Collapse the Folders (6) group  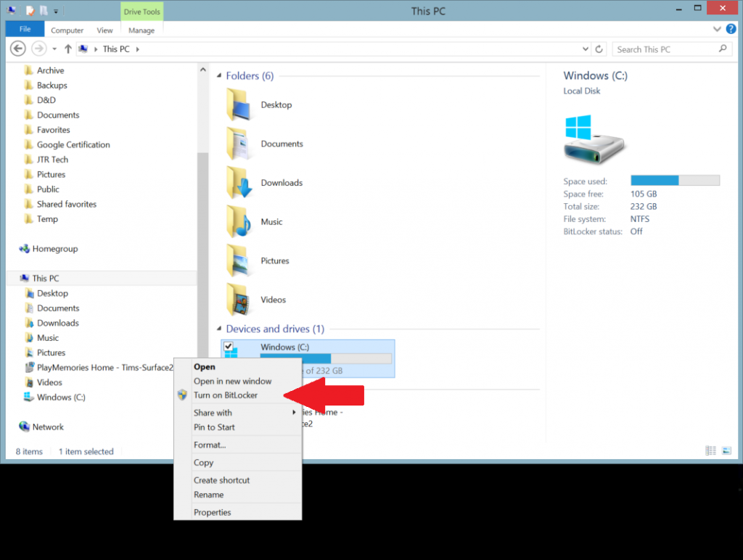click(218, 75)
